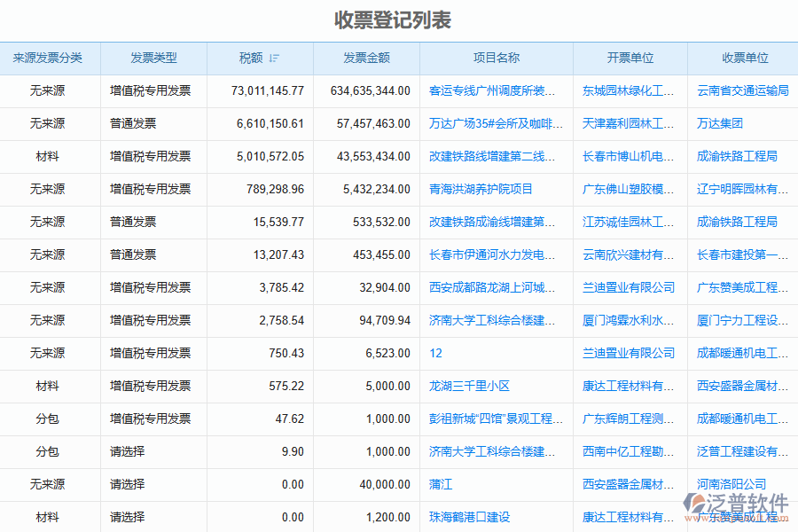Click the 开票单位 column header
The width and height of the screenshot is (798, 532).
coord(630,59)
